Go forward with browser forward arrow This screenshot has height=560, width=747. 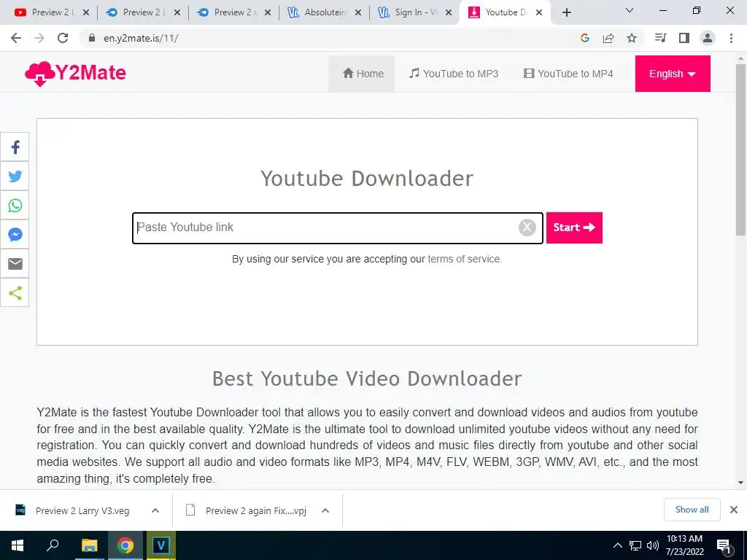39,38
